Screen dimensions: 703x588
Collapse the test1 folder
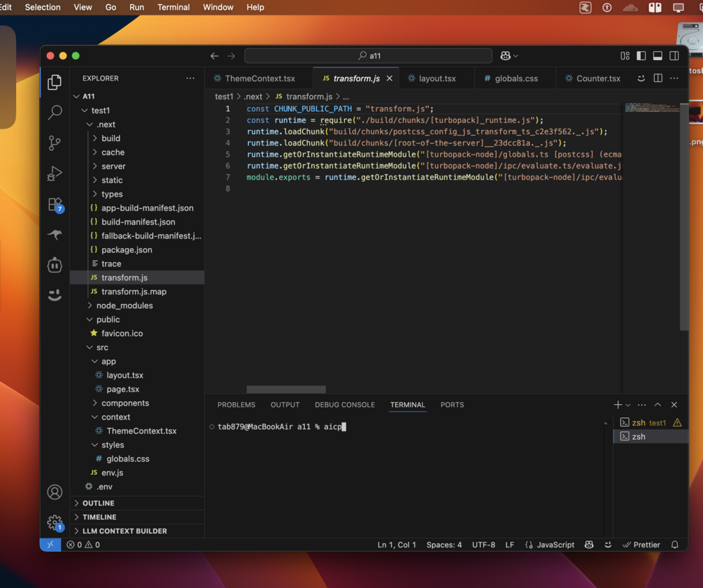pos(137,110)
